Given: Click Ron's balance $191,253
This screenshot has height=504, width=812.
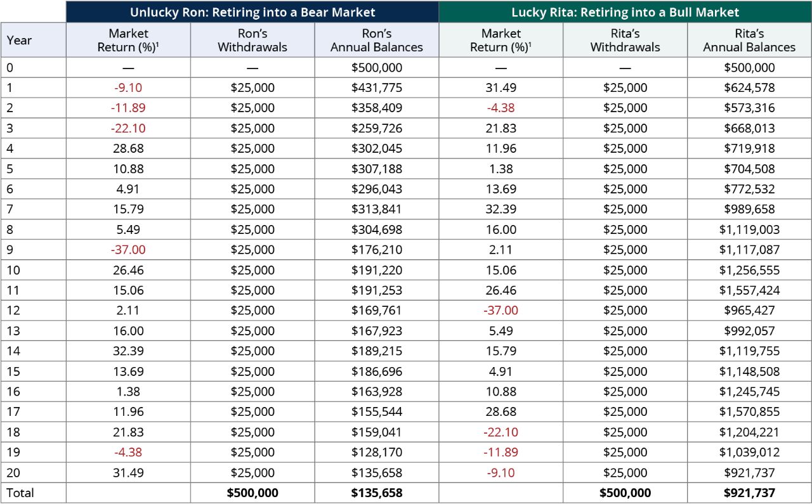Looking at the screenshot, I should click(377, 290).
